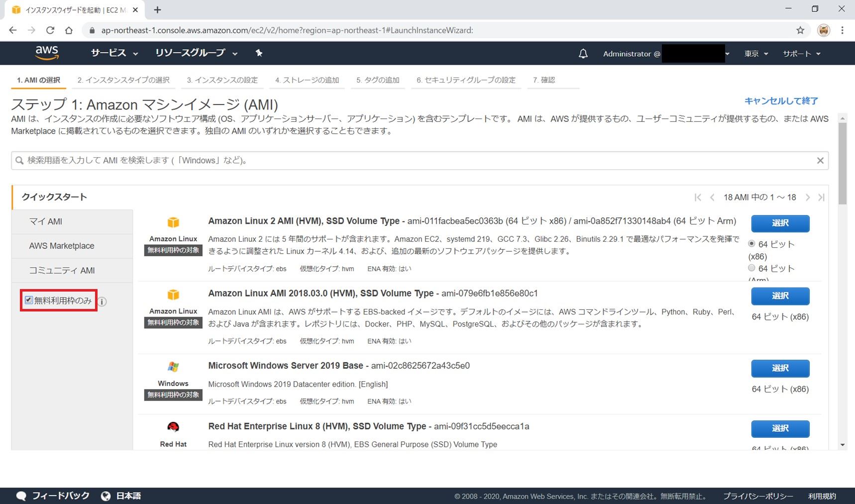The height and width of the screenshot is (504, 855).
Task: Click the scrollbar up arrow
Action: [842, 118]
